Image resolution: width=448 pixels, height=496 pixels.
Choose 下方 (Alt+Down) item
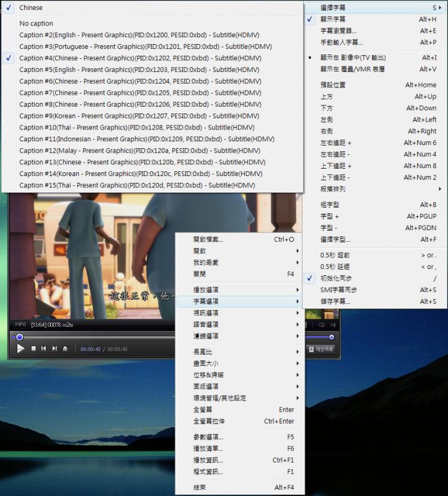375,108
